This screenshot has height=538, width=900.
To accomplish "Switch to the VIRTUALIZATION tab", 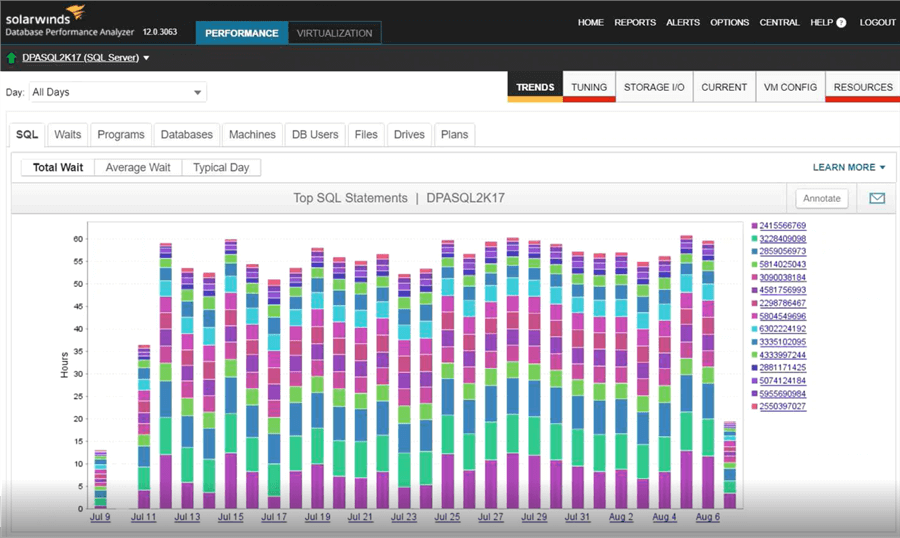I will (x=334, y=33).
